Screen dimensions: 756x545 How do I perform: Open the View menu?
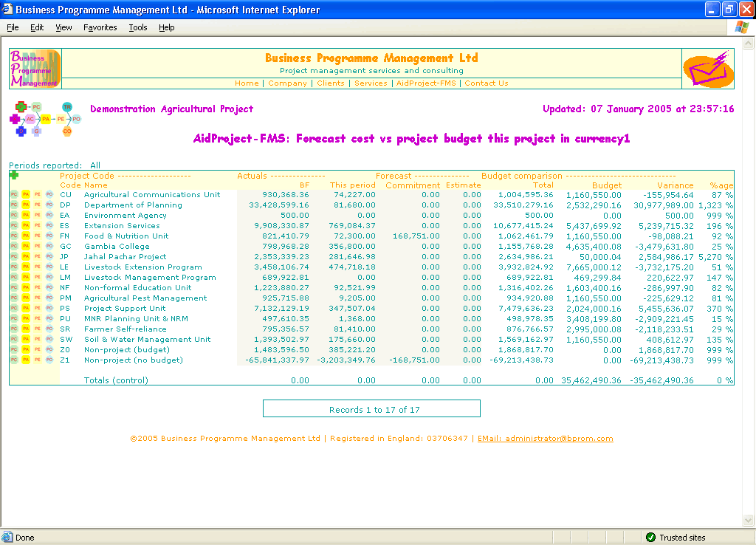pyautogui.click(x=63, y=27)
